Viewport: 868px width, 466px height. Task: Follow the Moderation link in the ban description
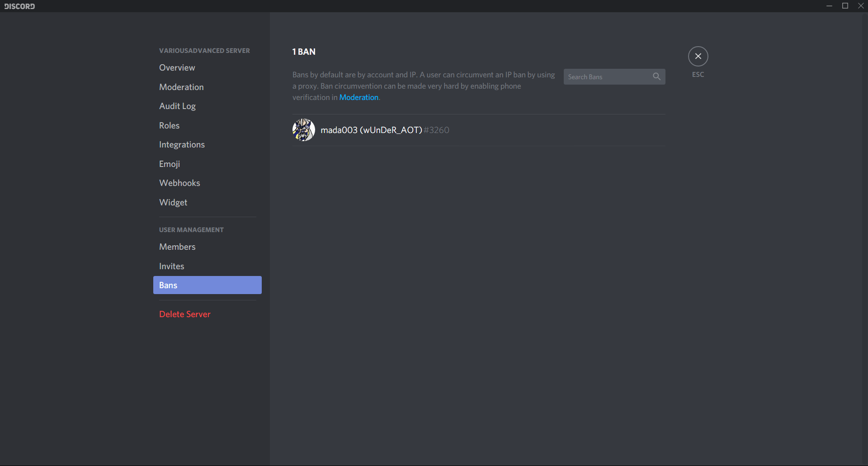(x=359, y=97)
